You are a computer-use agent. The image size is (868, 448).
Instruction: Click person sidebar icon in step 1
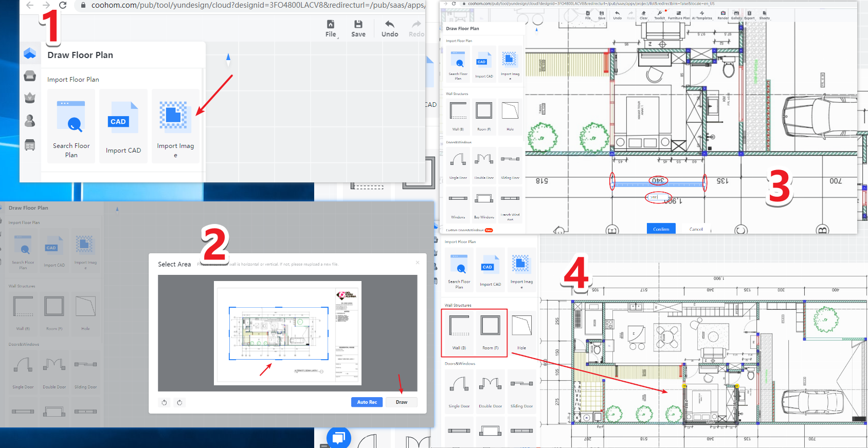(x=30, y=121)
